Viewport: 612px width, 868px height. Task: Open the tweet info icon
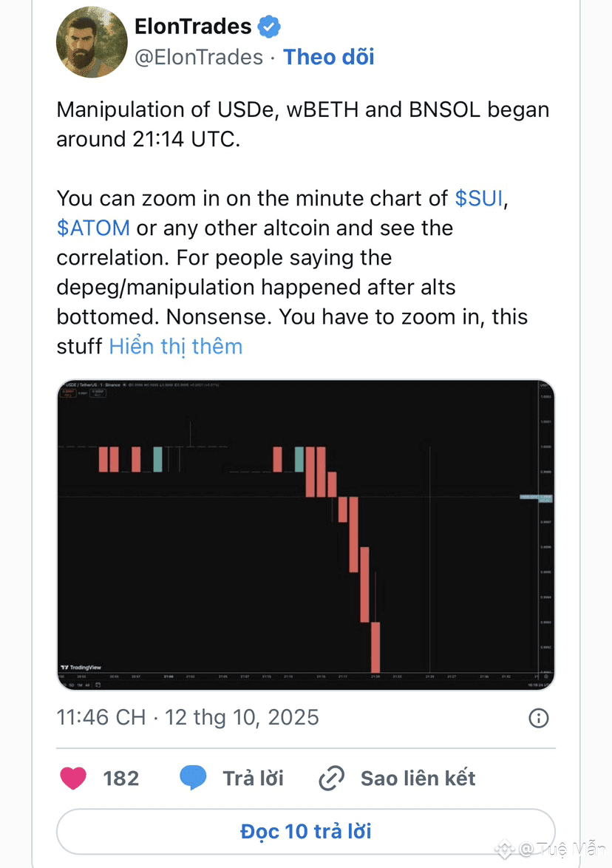539,718
